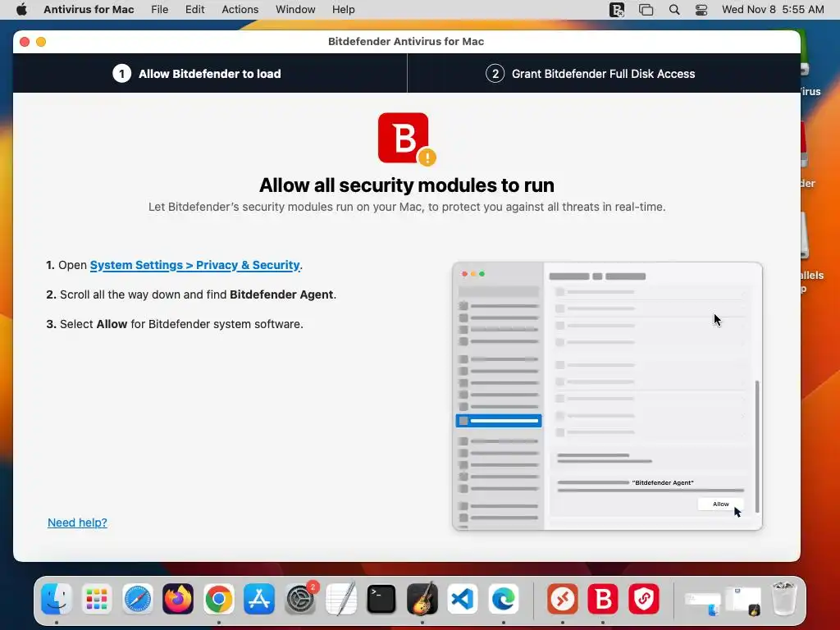Open Launchpad from the Dock
Viewport: 840px width, 630px height.
(97, 599)
